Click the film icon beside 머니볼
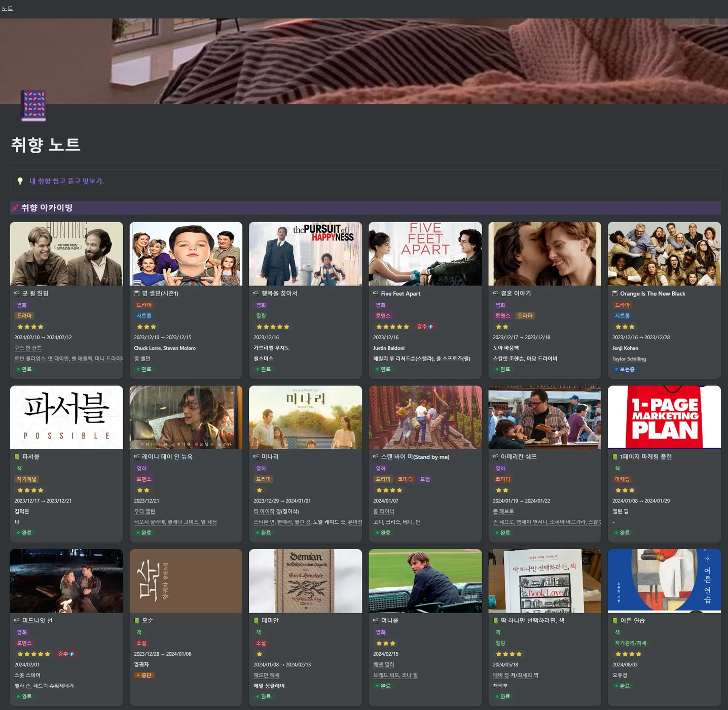728x710 pixels. [376, 620]
